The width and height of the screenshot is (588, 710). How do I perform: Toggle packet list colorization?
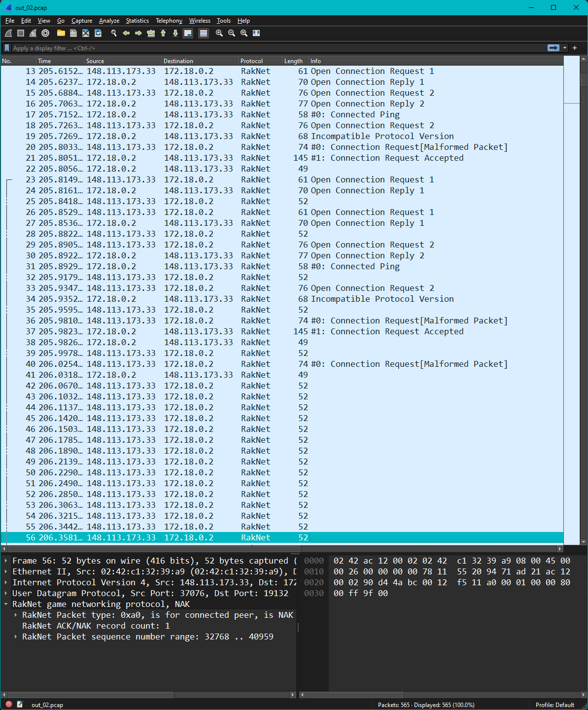click(x=203, y=33)
